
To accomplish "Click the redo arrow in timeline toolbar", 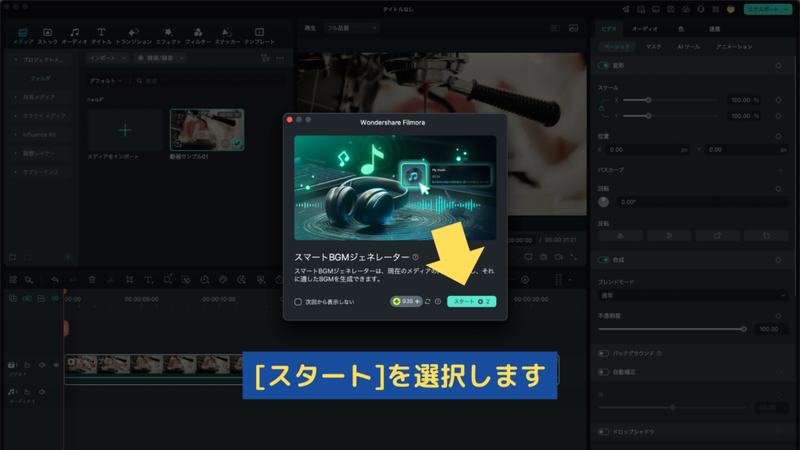I will (73, 280).
